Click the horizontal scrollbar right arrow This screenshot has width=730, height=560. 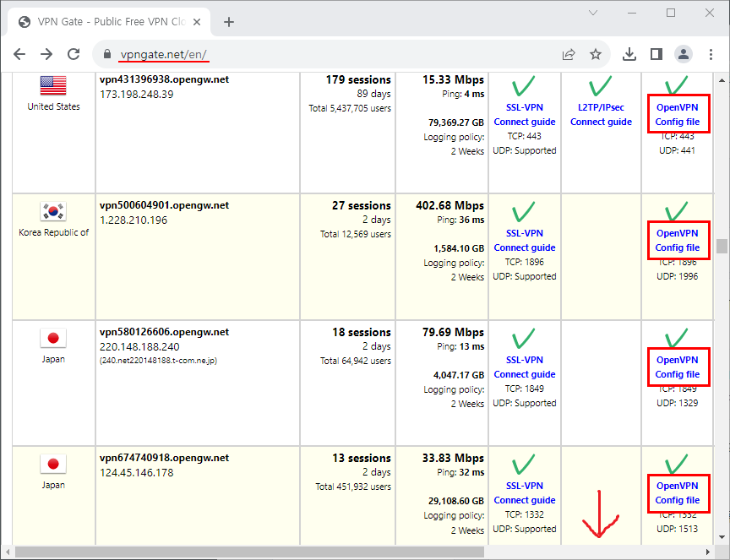(x=708, y=552)
